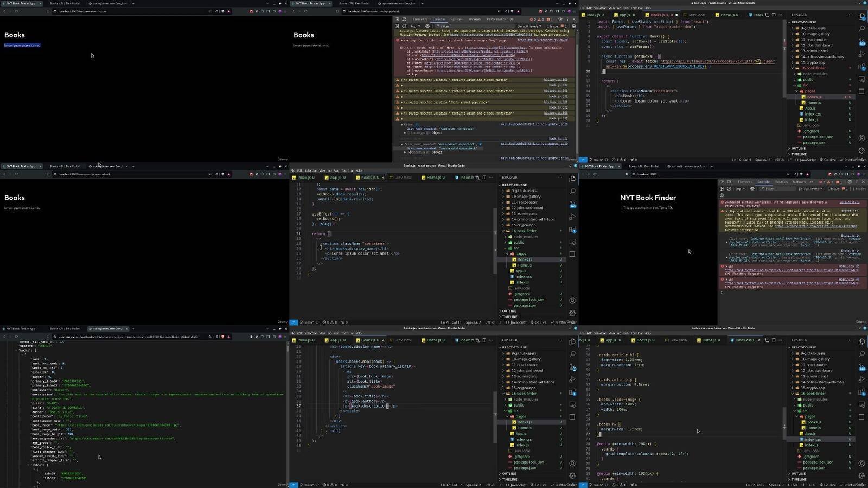Viewport: 868px width, 488px height.
Task: Open Run and Debug in VS Code with unsaved Books.js
Action: click(861, 54)
